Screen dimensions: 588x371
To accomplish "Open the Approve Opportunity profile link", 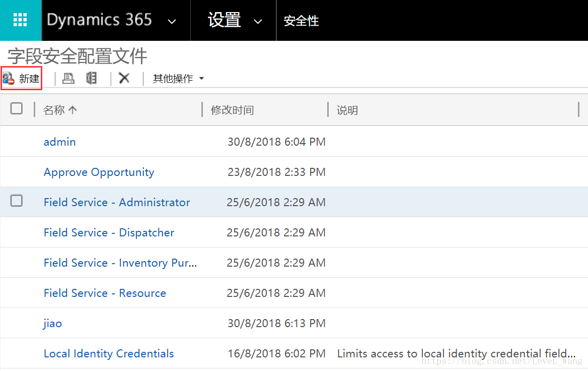I will pos(99,172).
